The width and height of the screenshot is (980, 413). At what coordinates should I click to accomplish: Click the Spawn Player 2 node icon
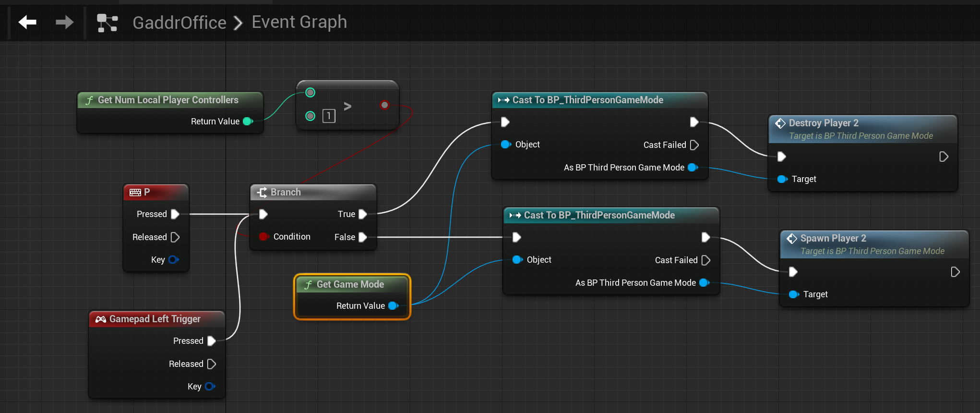[x=792, y=239]
